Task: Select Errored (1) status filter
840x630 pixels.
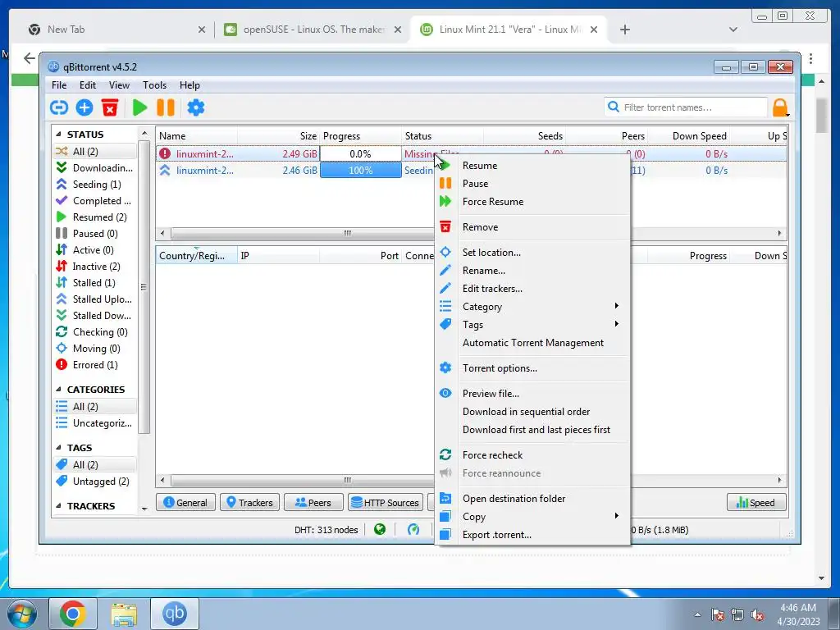Action: click(95, 365)
